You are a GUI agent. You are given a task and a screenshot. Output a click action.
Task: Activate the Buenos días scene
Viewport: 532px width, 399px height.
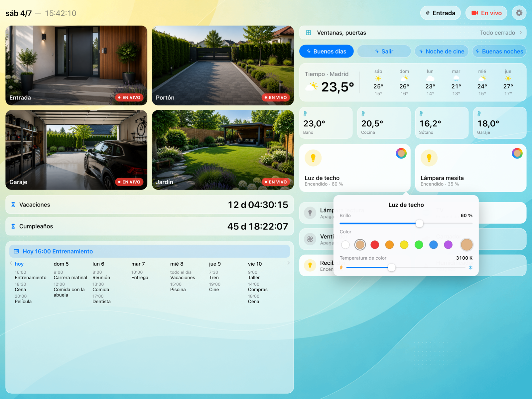coord(327,51)
